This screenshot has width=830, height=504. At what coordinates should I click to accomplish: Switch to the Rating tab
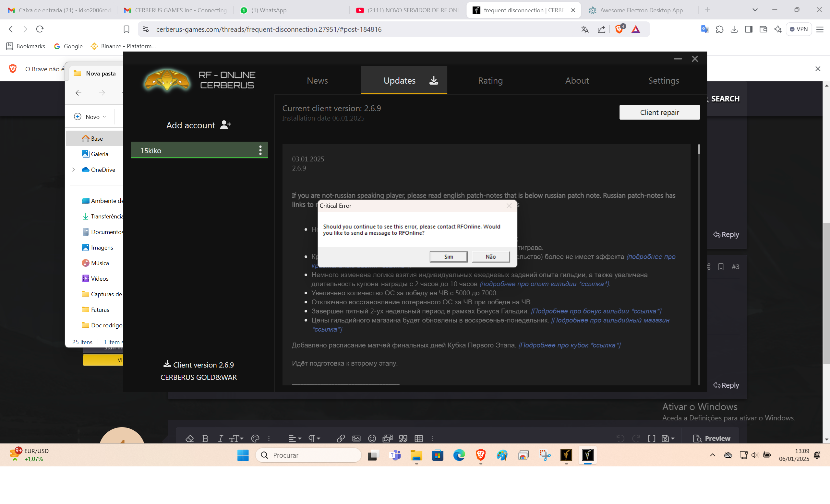[490, 80]
